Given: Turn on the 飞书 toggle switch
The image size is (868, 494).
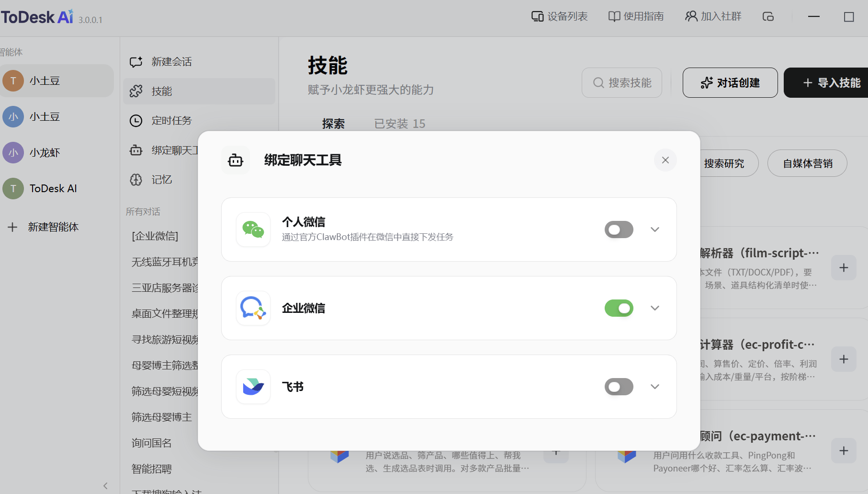Looking at the screenshot, I should tap(619, 387).
